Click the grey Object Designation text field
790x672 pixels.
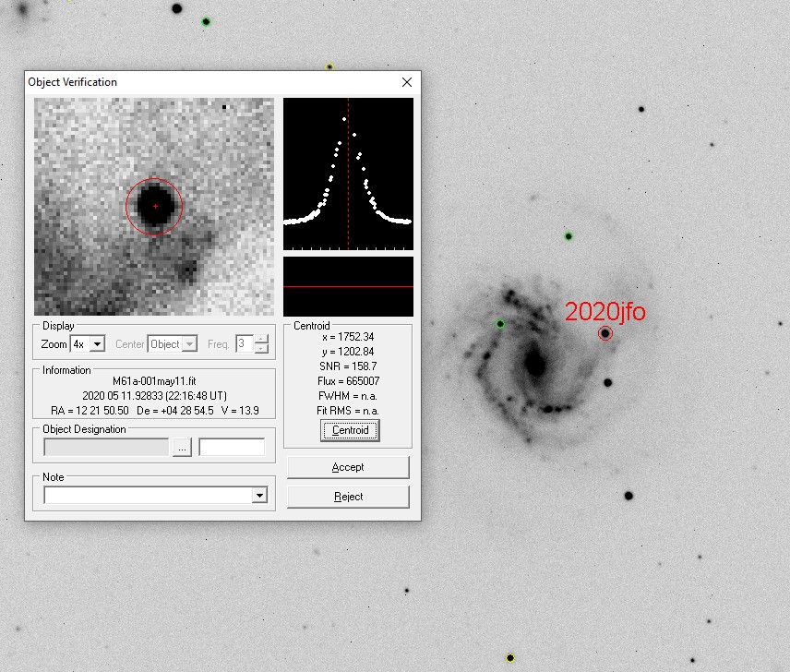[x=106, y=448]
